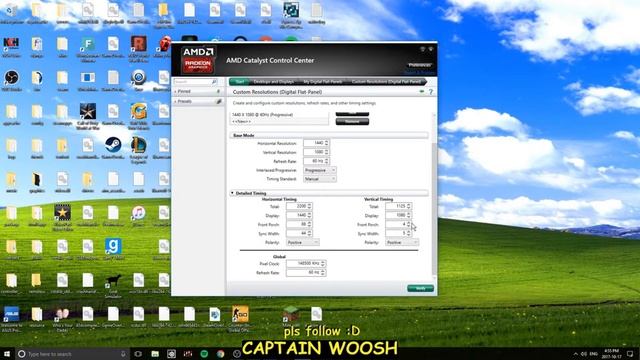This screenshot has width=640, height=360.
Task: Click the Global Refresh Rate field
Action: 306,273
